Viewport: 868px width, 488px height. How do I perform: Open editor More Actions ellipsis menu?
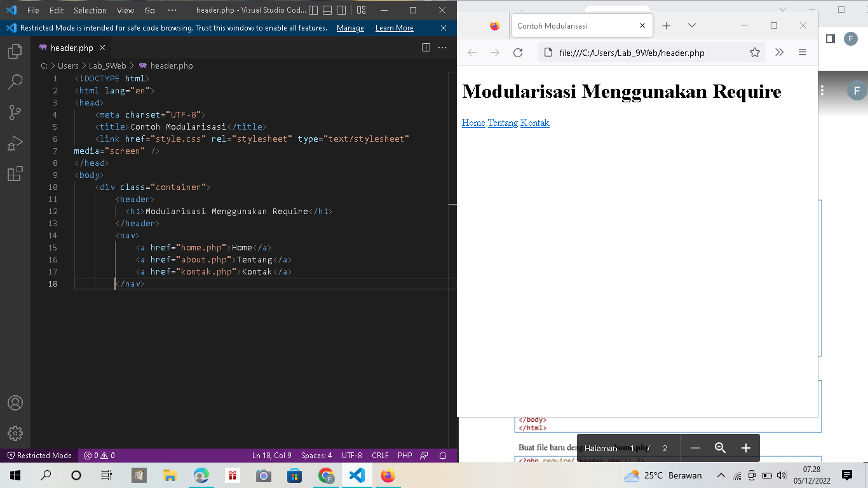coord(443,48)
